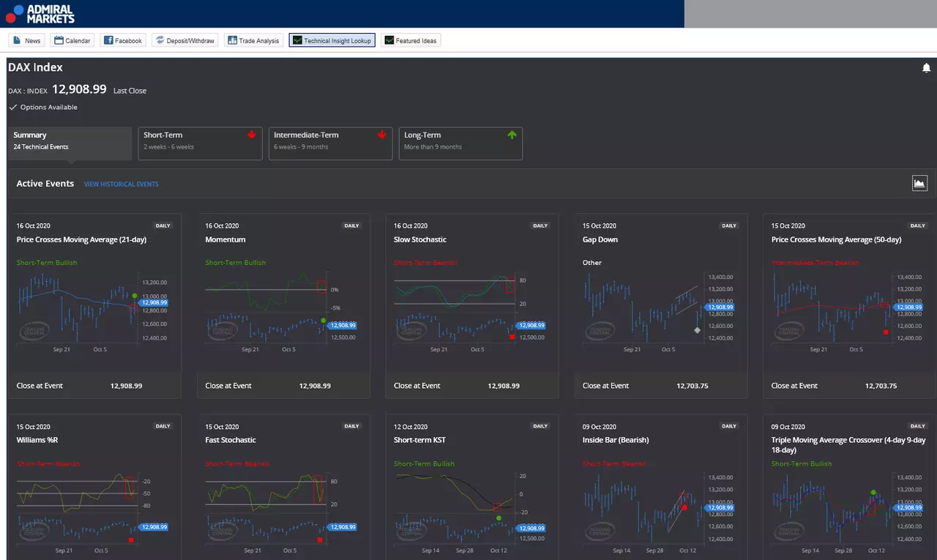Click Short-Term Bullish label on Momentum card
This screenshot has width=937, height=560.
(x=236, y=263)
